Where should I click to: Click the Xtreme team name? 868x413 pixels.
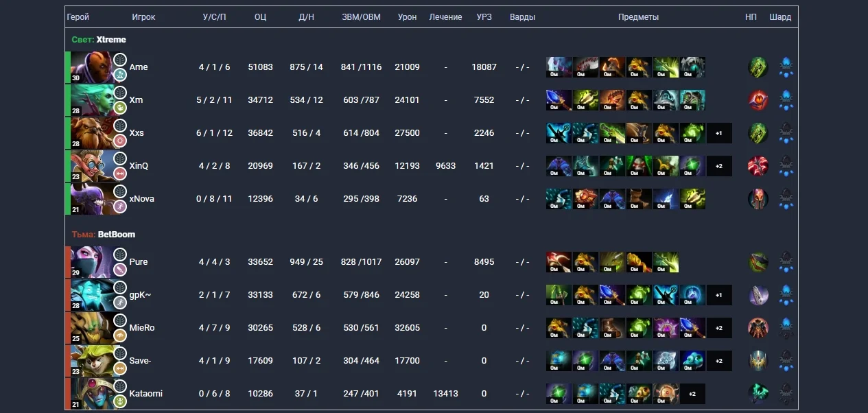[x=111, y=40]
